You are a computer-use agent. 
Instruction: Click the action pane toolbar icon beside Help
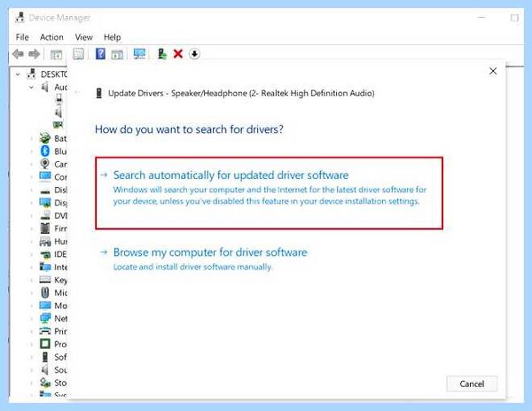pyautogui.click(x=117, y=54)
